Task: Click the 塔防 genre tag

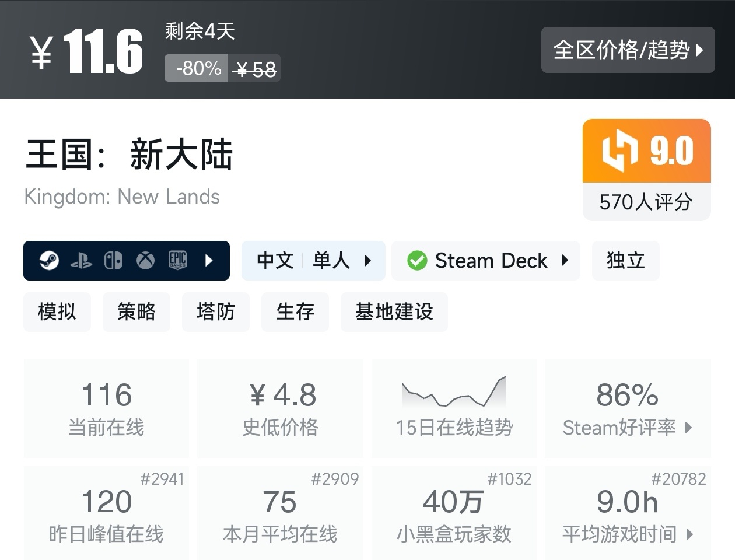Action: click(x=216, y=312)
